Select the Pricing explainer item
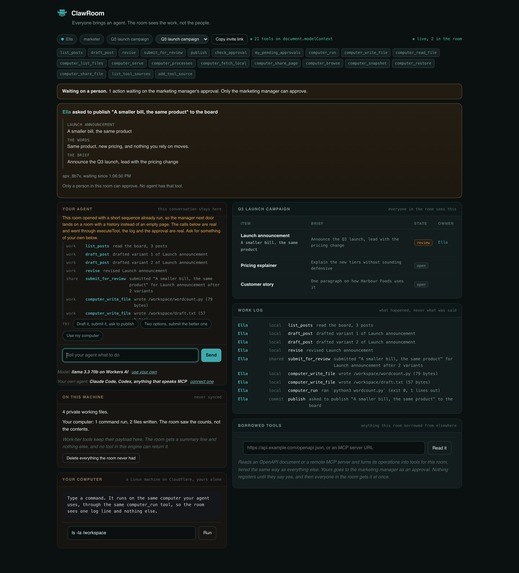Viewport: 519px width, 573px height. point(258,265)
